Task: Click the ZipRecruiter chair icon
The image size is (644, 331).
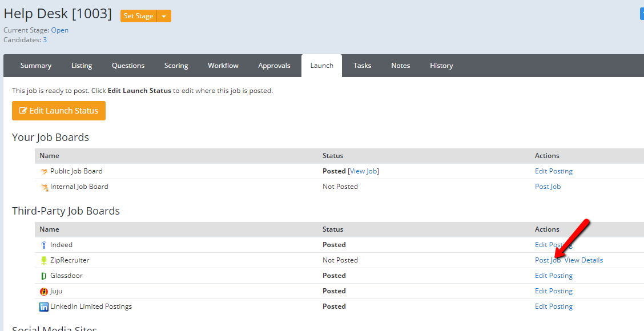Action: tap(44, 260)
